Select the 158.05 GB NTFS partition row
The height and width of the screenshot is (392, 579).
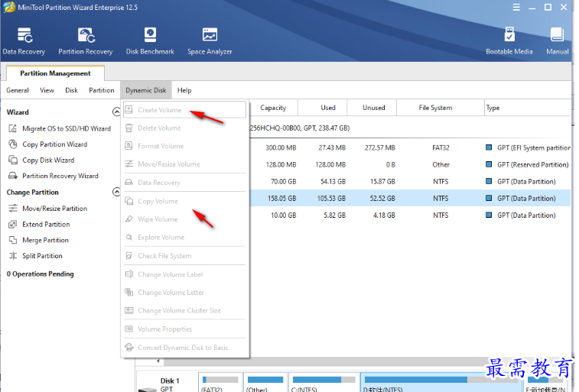[410, 199]
